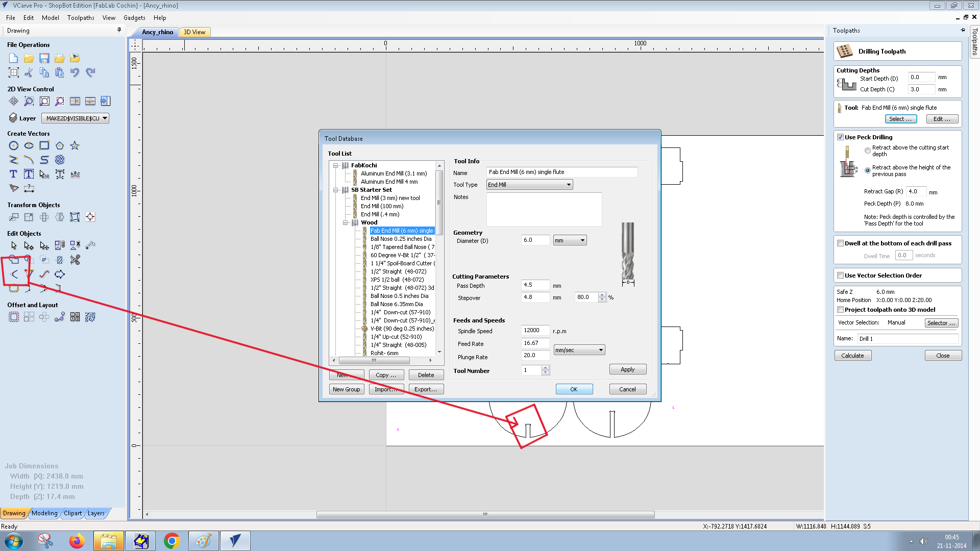This screenshot has height=551, width=980.
Task: Toggle Use Peck Drilling checkbox
Action: (840, 137)
